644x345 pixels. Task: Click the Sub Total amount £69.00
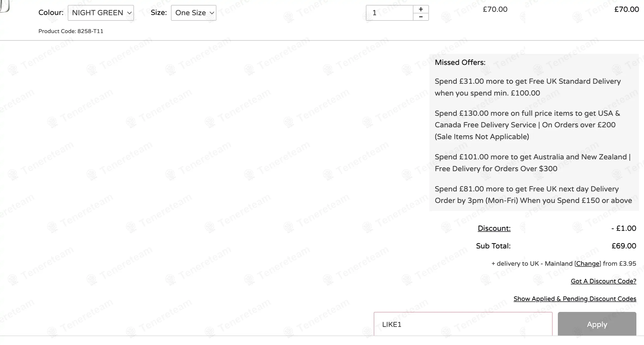pyautogui.click(x=624, y=246)
